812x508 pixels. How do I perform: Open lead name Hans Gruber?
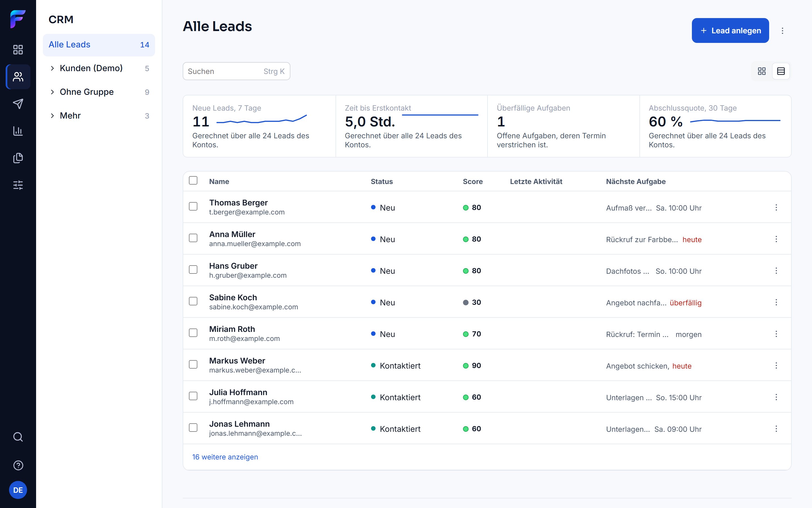click(x=233, y=266)
